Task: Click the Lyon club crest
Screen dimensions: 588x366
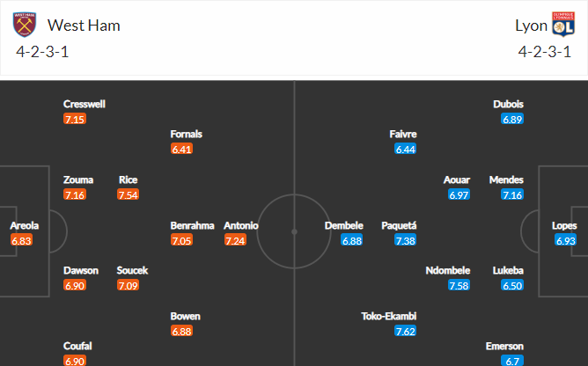Action: click(x=562, y=25)
